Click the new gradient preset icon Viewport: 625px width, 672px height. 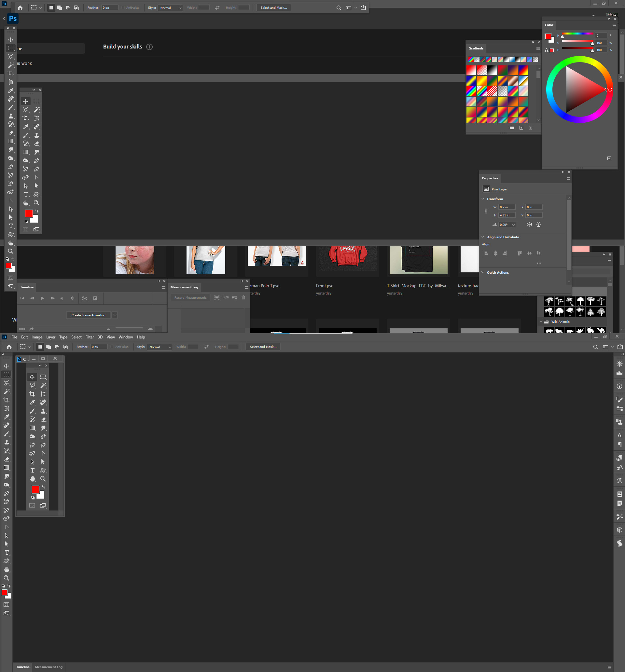pyautogui.click(x=521, y=128)
